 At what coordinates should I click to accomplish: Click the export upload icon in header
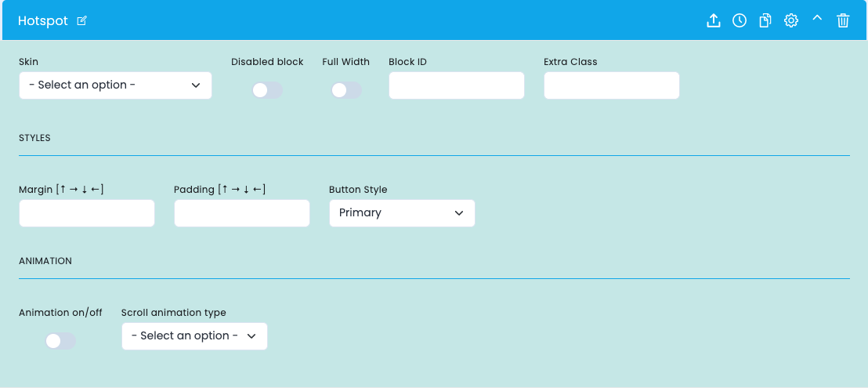tap(714, 21)
